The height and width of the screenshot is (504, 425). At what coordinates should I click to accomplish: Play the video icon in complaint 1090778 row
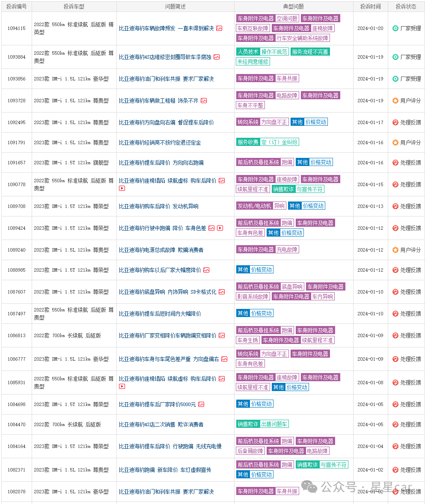[x=122, y=188]
